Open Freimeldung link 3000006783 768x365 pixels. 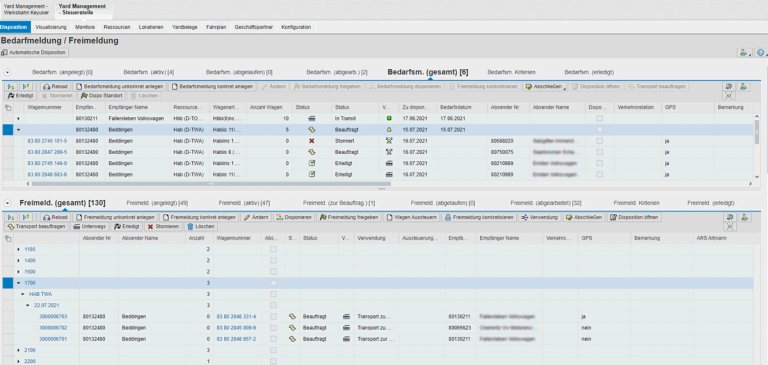pyautogui.click(x=53, y=316)
